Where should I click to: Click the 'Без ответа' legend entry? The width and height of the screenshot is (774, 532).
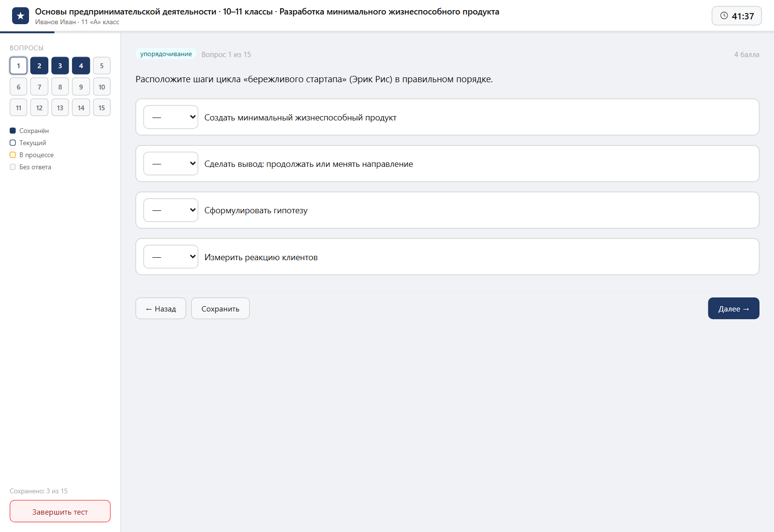[x=30, y=167]
